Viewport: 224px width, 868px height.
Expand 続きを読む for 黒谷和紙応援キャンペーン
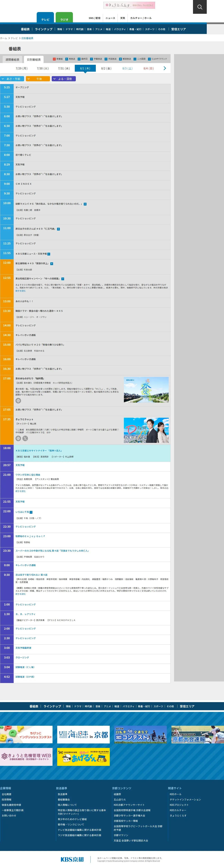coord(21,291)
